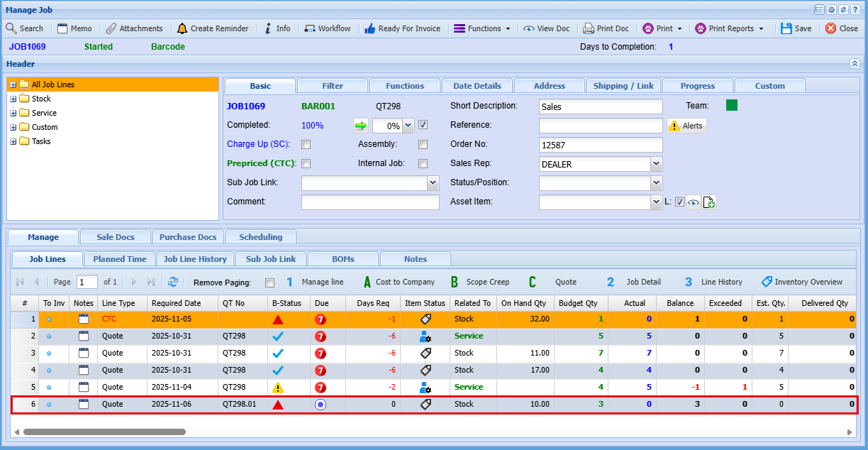868x450 pixels.
Task: Click the green arrow next to Completed
Action: (361, 126)
